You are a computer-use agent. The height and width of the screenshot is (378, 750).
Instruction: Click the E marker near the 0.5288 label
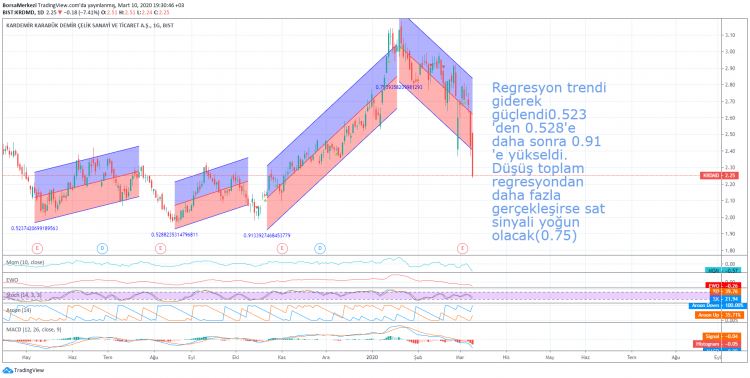coord(160,248)
